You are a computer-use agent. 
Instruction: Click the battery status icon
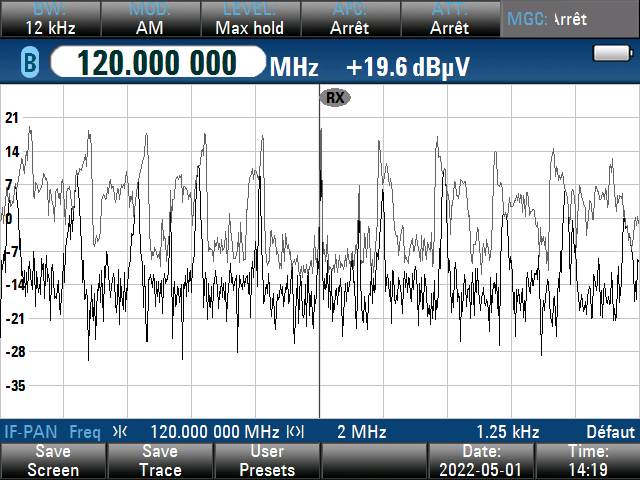608,53
